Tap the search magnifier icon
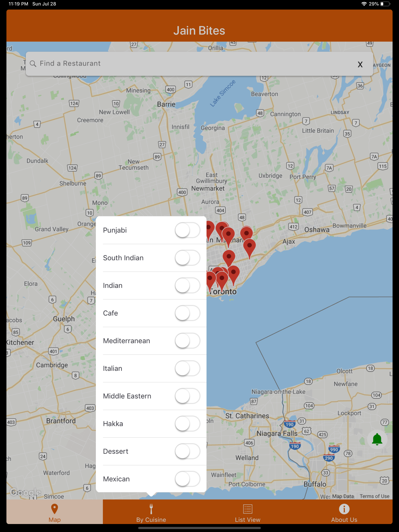The width and height of the screenshot is (399, 532). (x=33, y=64)
